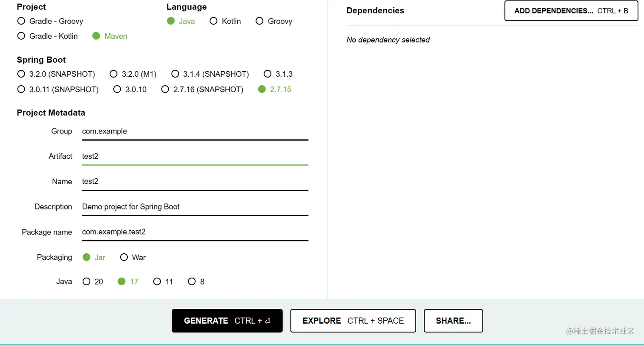This screenshot has width=644, height=345.
Task: Choose Maven as the project type
Action: [110, 36]
